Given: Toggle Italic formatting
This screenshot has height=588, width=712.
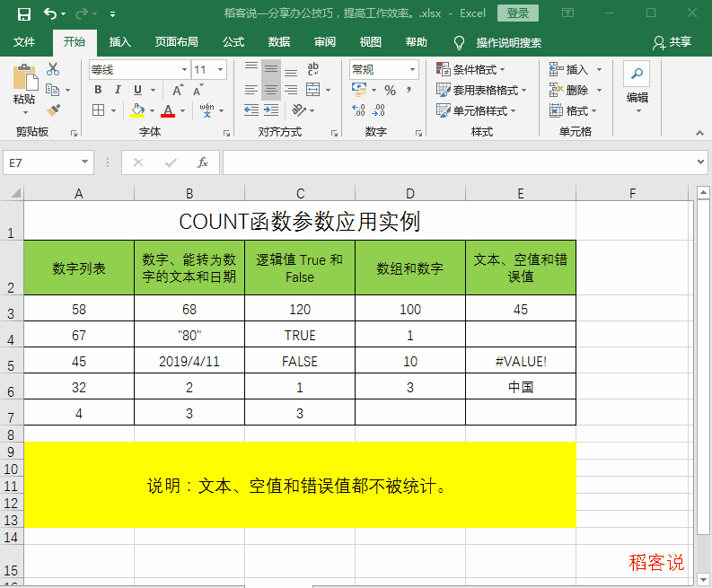Looking at the screenshot, I should [x=118, y=90].
